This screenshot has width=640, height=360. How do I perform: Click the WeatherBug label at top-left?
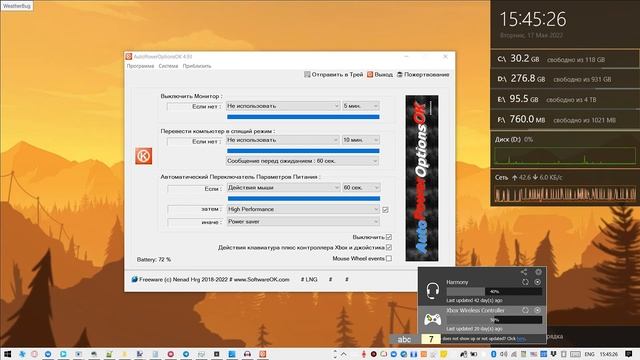[16, 6]
